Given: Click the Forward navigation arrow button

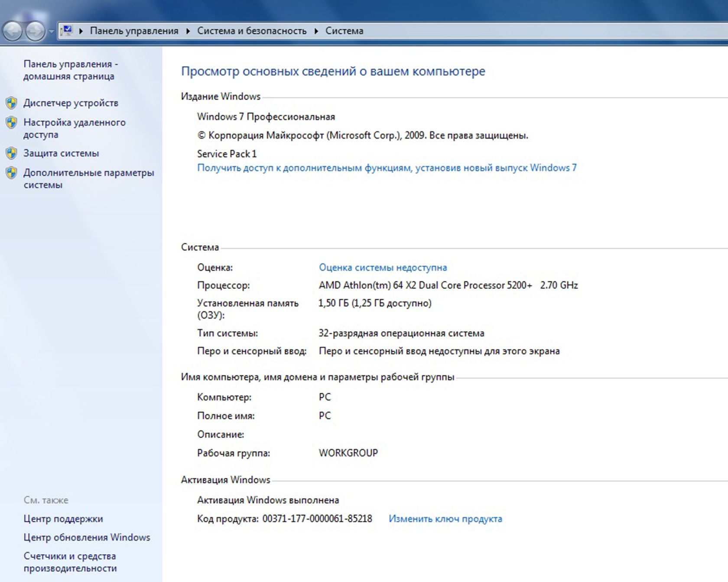Looking at the screenshot, I should click(35, 31).
